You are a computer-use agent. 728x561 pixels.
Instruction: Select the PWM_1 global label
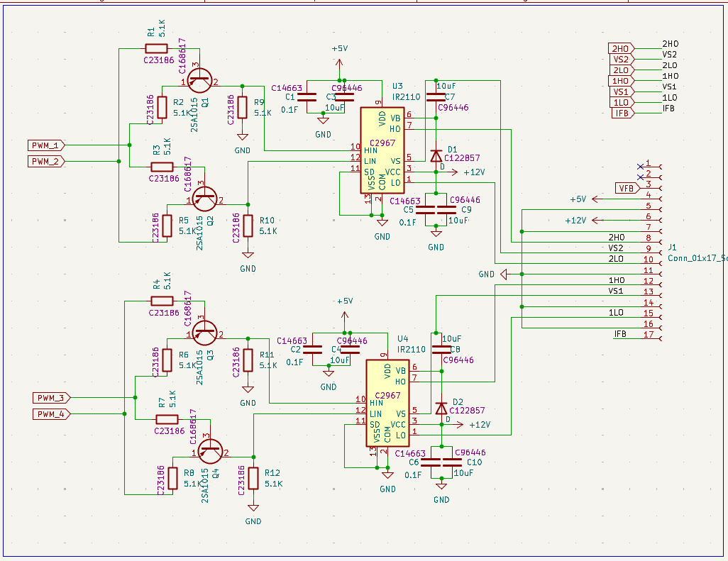(46, 145)
